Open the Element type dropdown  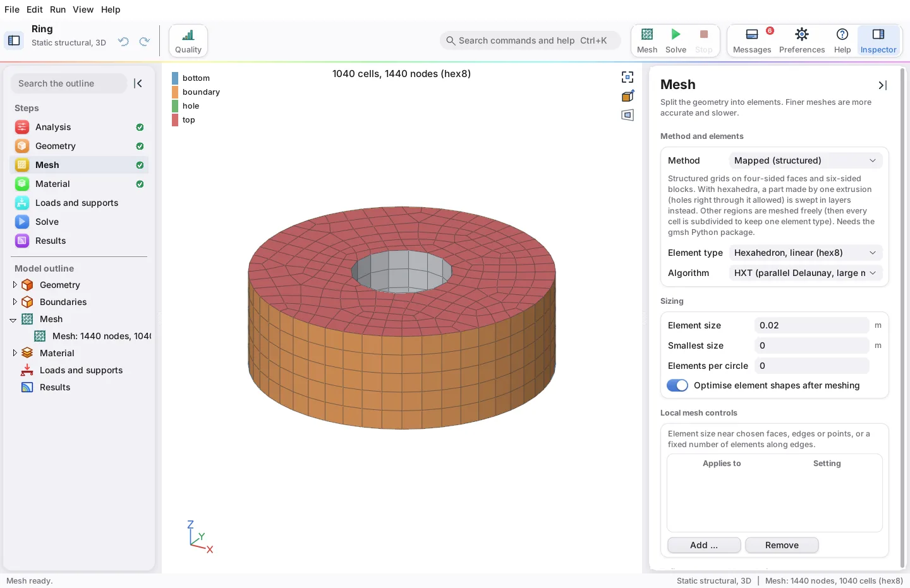(x=806, y=253)
